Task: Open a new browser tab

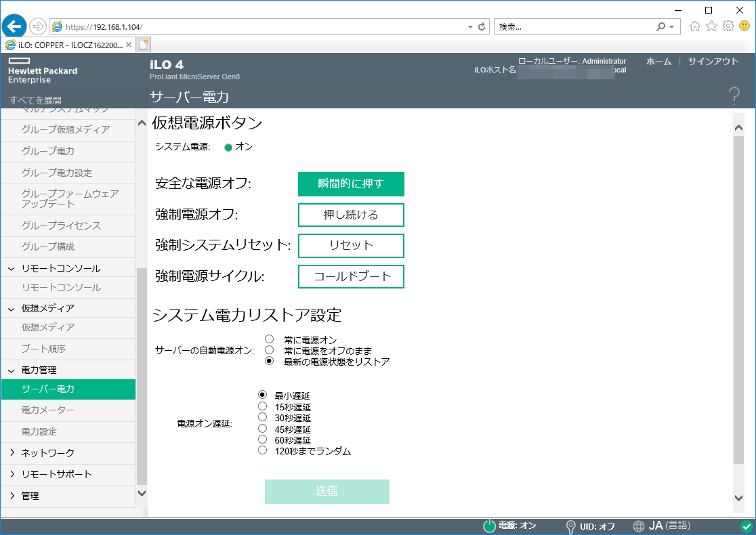Action: click(144, 45)
